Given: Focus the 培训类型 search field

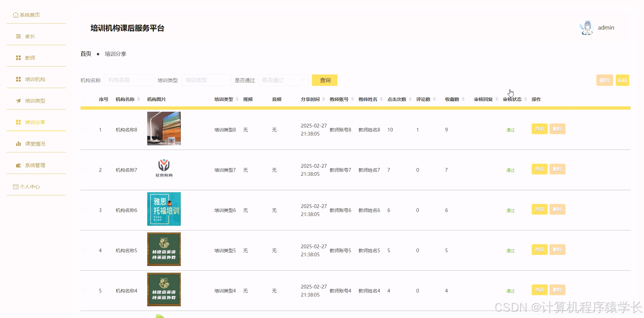Looking at the screenshot, I should click(206, 80).
